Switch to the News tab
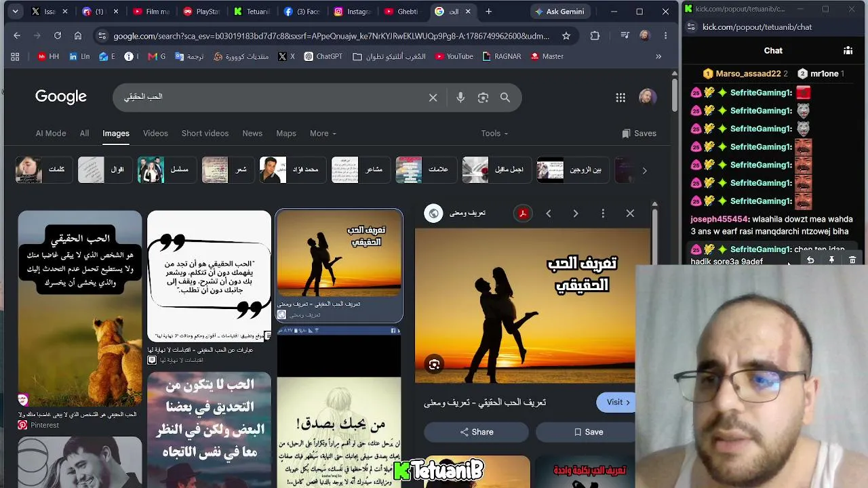This screenshot has height=488, width=868. point(252,134)
